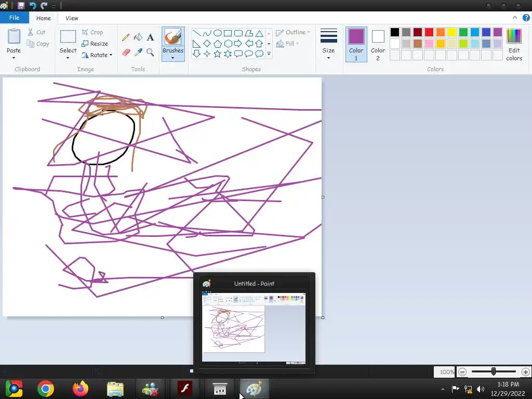Zoom in with the plus button
The width and height of the screenshot is (532, 399).
coord(526,372)
